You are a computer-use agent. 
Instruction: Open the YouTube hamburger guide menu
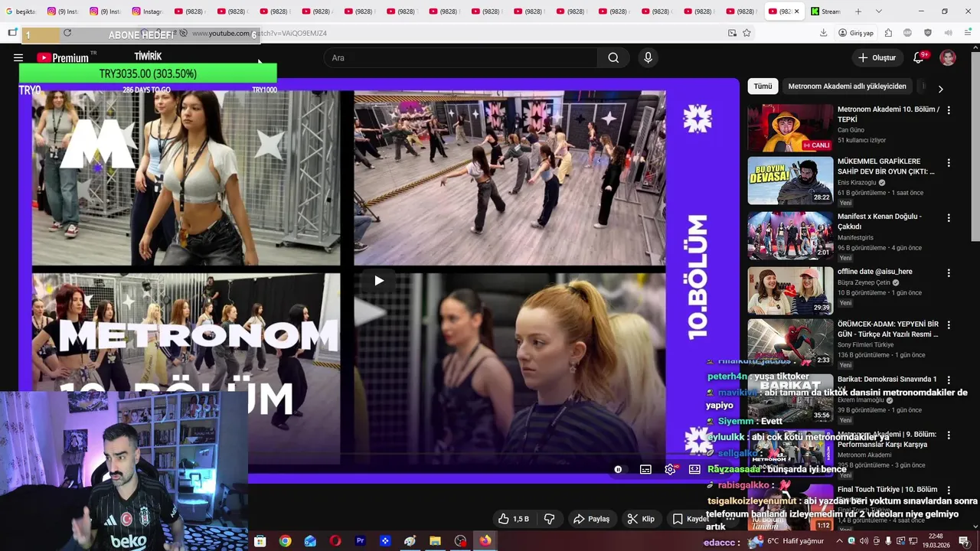18,57
